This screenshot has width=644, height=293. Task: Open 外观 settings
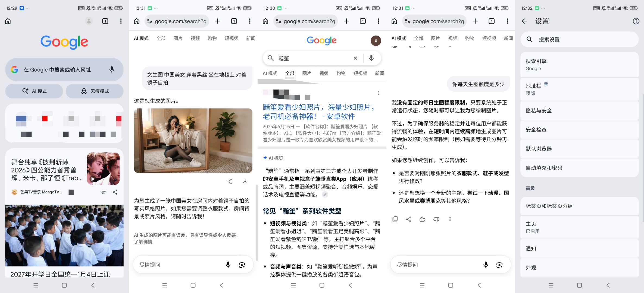coord(579,267)
